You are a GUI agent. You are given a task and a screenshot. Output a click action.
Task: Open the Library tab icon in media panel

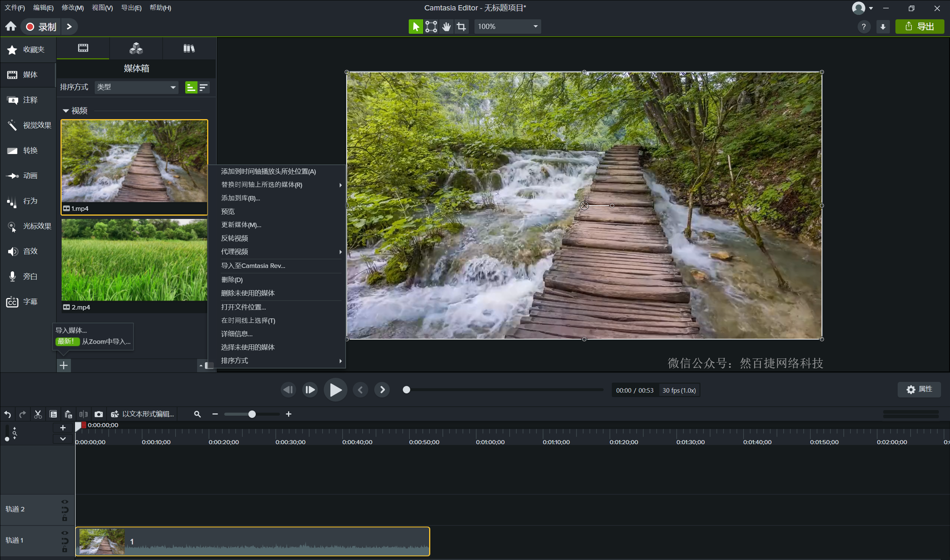coord(189,48)
